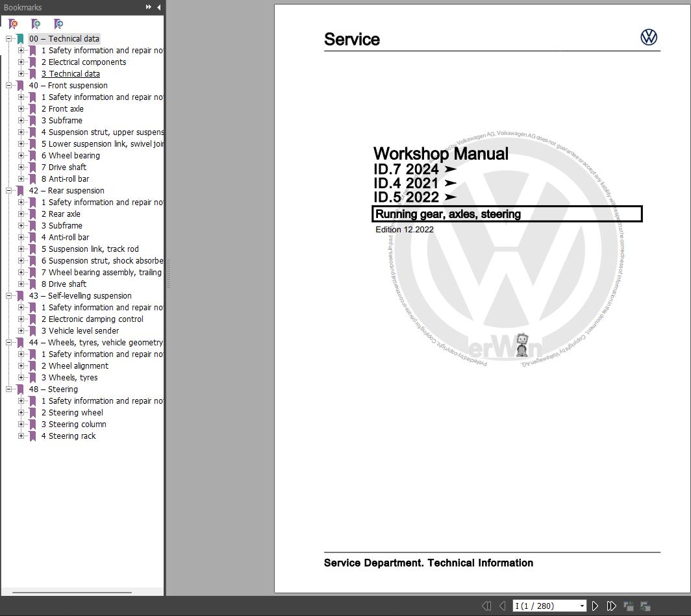This screenshot has height=616, width=691.
Task: Collapse the 42 – Rear suspension section
Action: pyautogui.click(x=8, y=191)
